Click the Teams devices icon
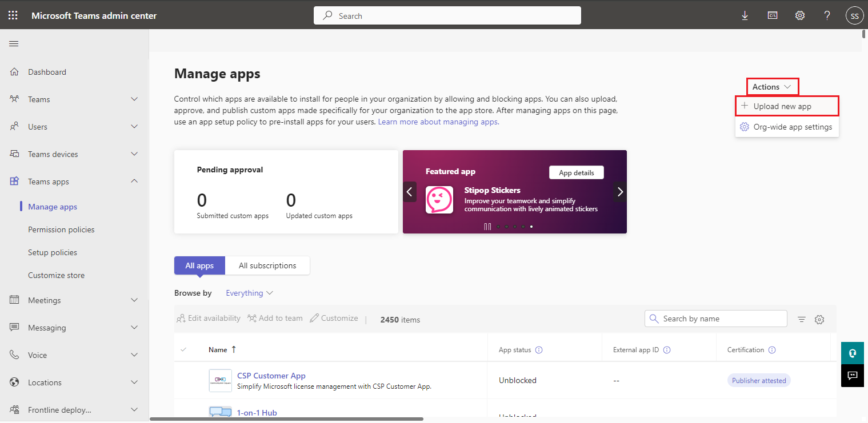The height and width of the screenshot is (423, 868). coord(14,154)
